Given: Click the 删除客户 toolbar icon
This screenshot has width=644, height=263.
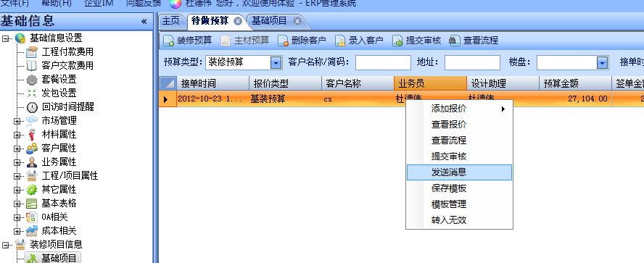Looking at the screenshot, I should pyautogui.click(x=283, y=41).
